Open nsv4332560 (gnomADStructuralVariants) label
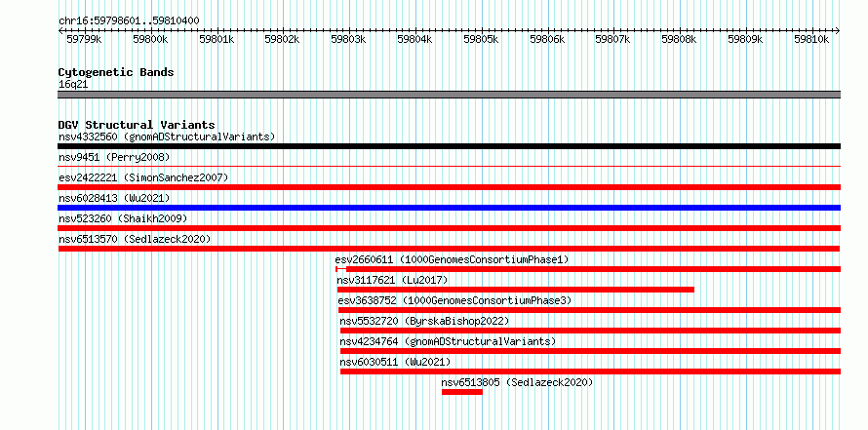868x430 pixels. [167, 137]
